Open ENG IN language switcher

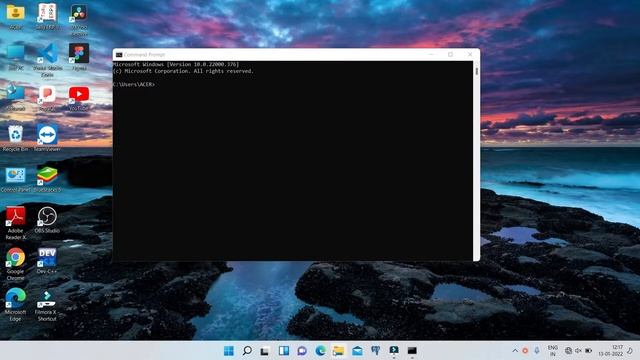click(x=553, y=351)
